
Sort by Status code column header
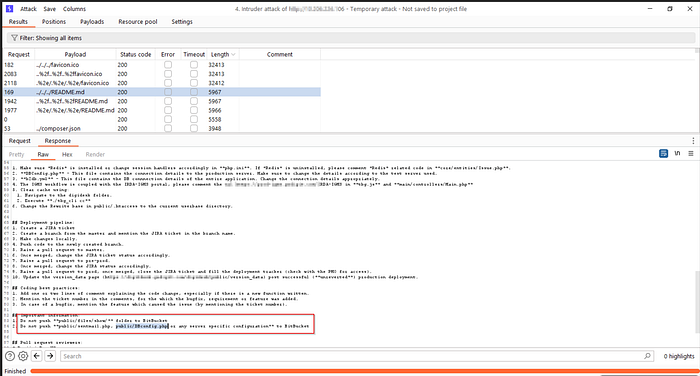135,54
